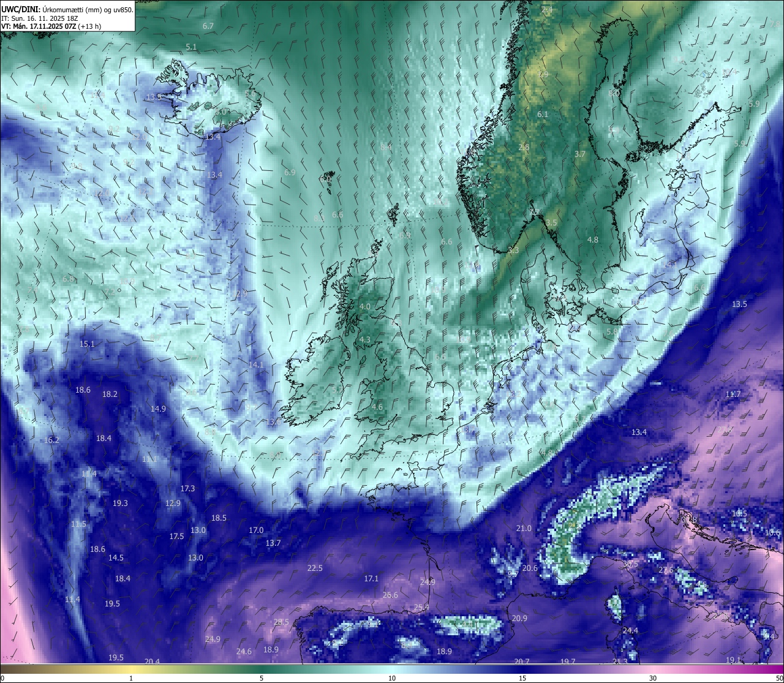Click the 3.7 value over Sweden
Screen dimensions: 784x683
point(580,154)
